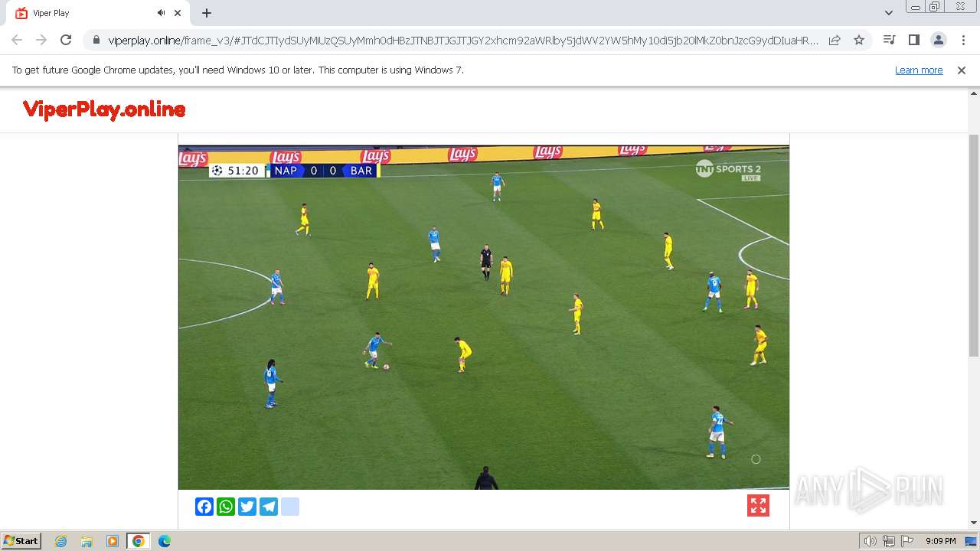The image size is (980, 551).
Task: Open the system volume tray icon
Action: click(871, 541)
